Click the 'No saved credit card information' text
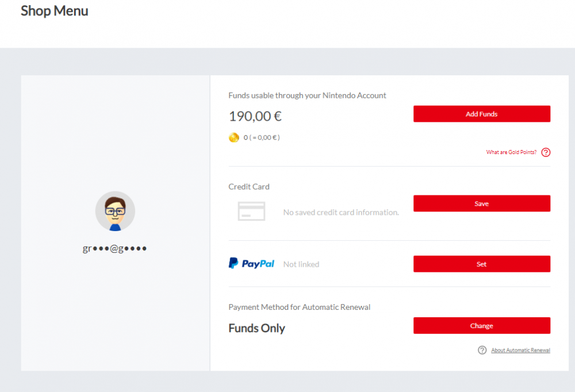The height and width of the screenshot is (392, 575). coord(341,213)
